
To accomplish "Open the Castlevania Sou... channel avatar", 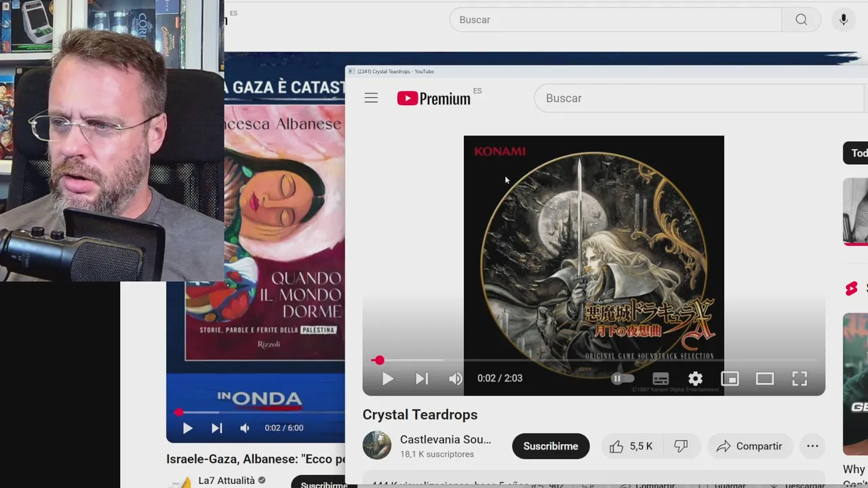I will (377, 445).
